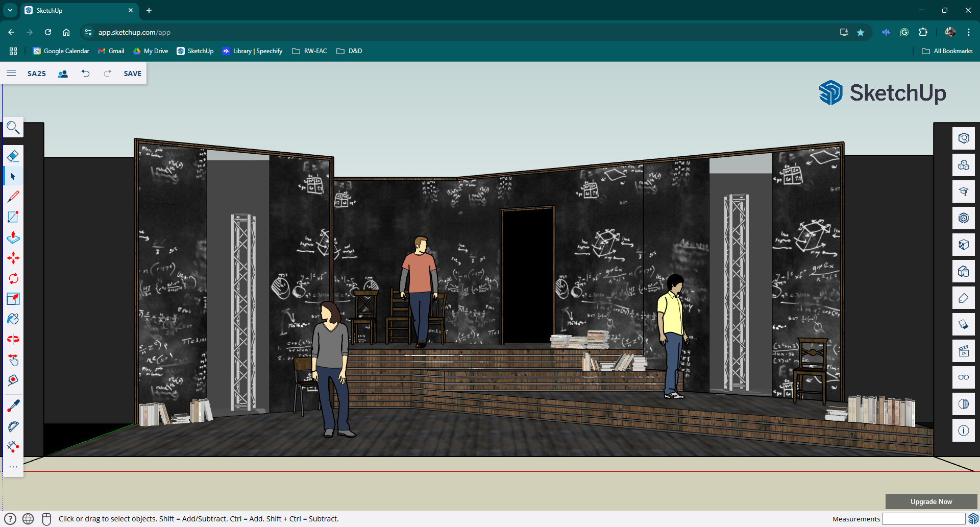Open the nested hexagon panel icon

(964, 218)
